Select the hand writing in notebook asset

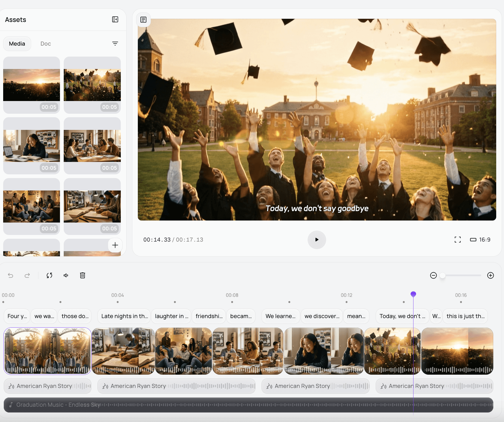[x=92, y=206]
